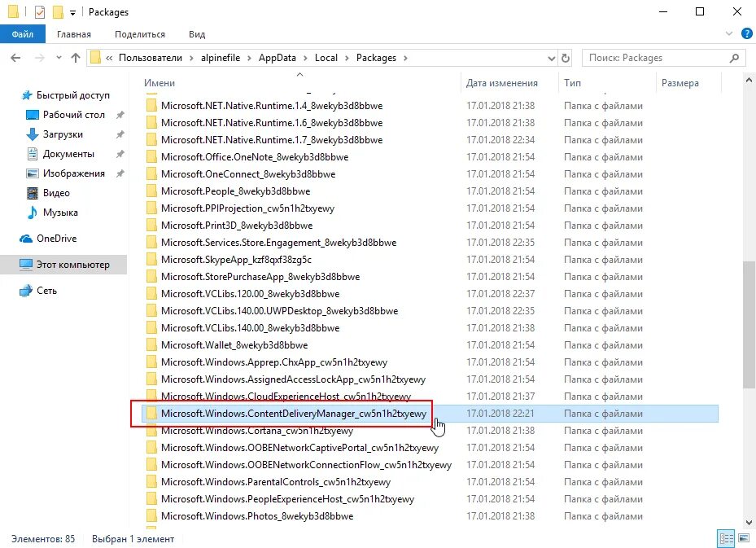Select Этот компьютер in navigation pane
Screen dimensions: 756x548
coord(63,265)
